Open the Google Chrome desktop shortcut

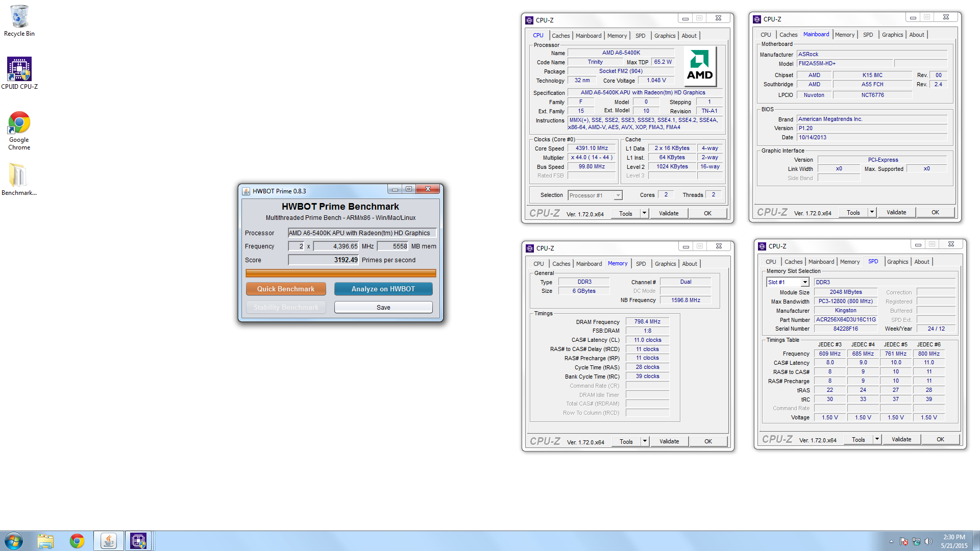19,131
